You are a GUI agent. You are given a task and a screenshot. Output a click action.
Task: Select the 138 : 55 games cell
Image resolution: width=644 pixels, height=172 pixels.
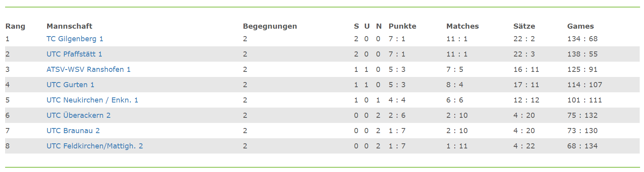[582, 54]
